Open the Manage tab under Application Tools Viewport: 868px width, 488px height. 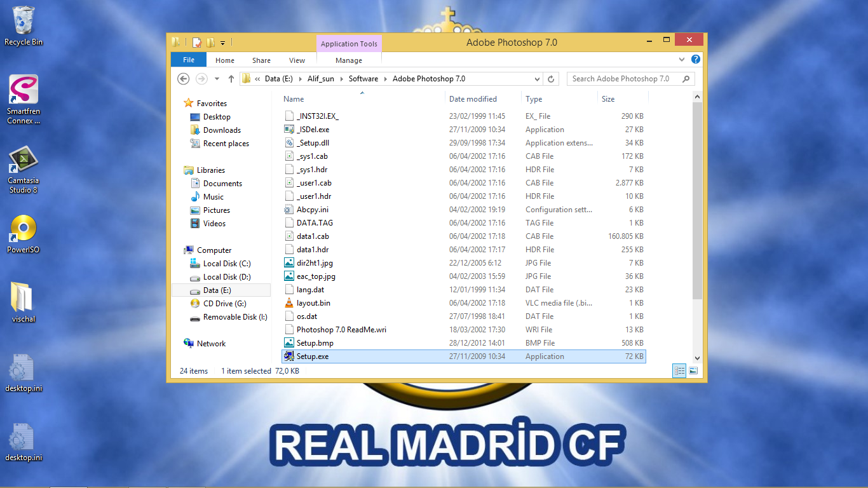pos(348,60)
